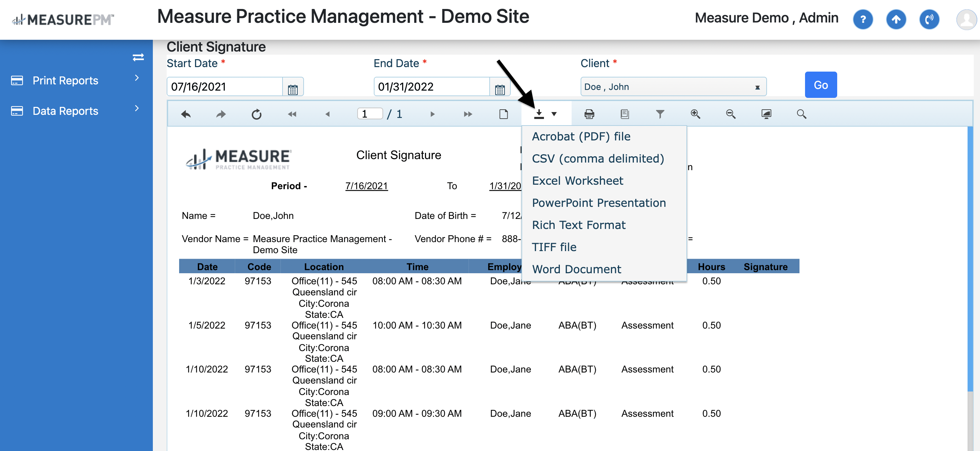Click the blue Go button
This screenshot has width=980, height=451.
(821, 85)
